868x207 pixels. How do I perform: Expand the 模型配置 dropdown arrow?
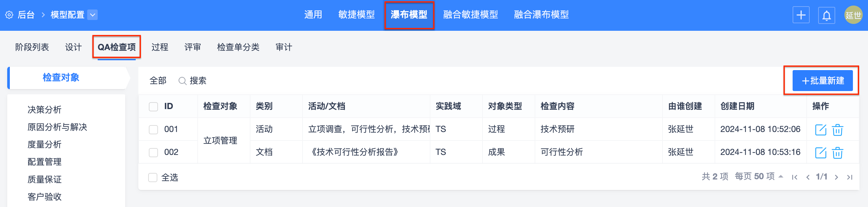coord(92,15)
